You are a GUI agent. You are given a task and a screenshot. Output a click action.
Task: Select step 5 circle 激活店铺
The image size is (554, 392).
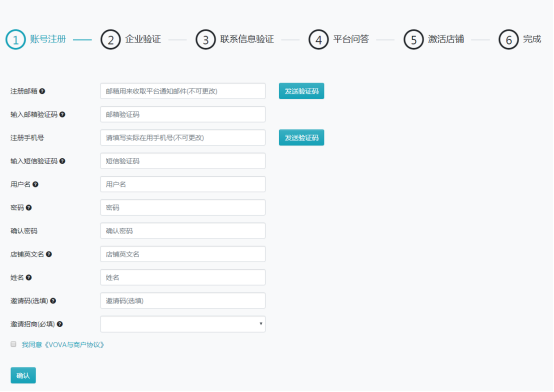click(413, 40)
